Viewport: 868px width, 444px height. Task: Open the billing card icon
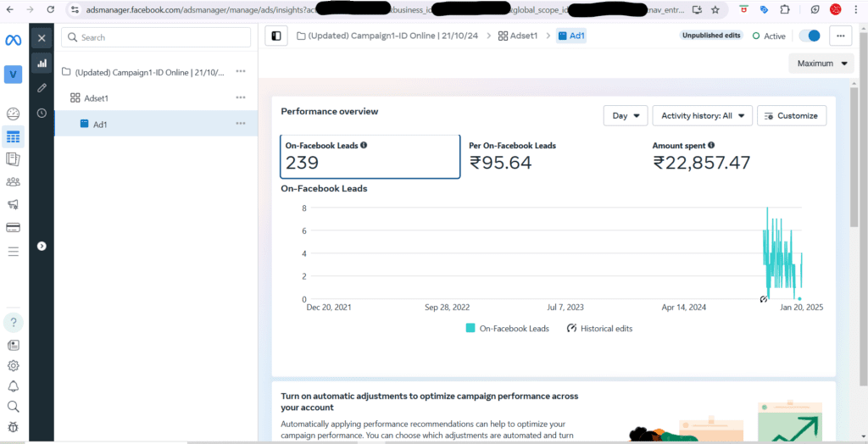point(14,227)
